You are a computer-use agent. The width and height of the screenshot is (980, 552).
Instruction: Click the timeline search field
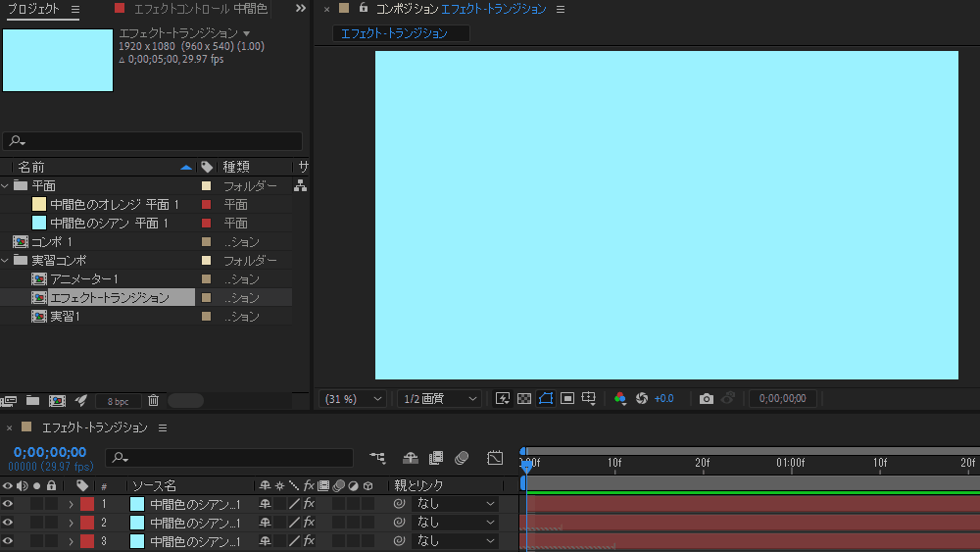229,458
